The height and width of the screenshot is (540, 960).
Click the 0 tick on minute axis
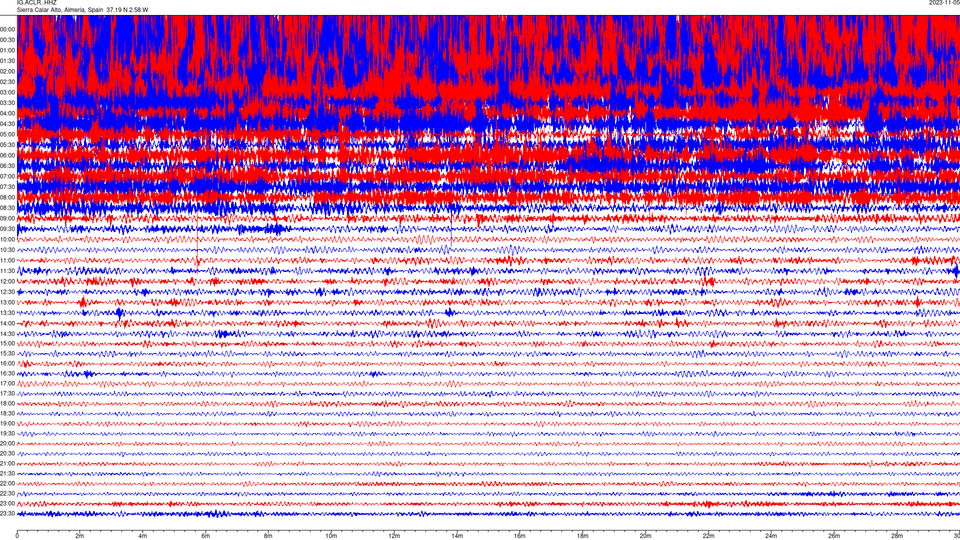pos(17,536)
